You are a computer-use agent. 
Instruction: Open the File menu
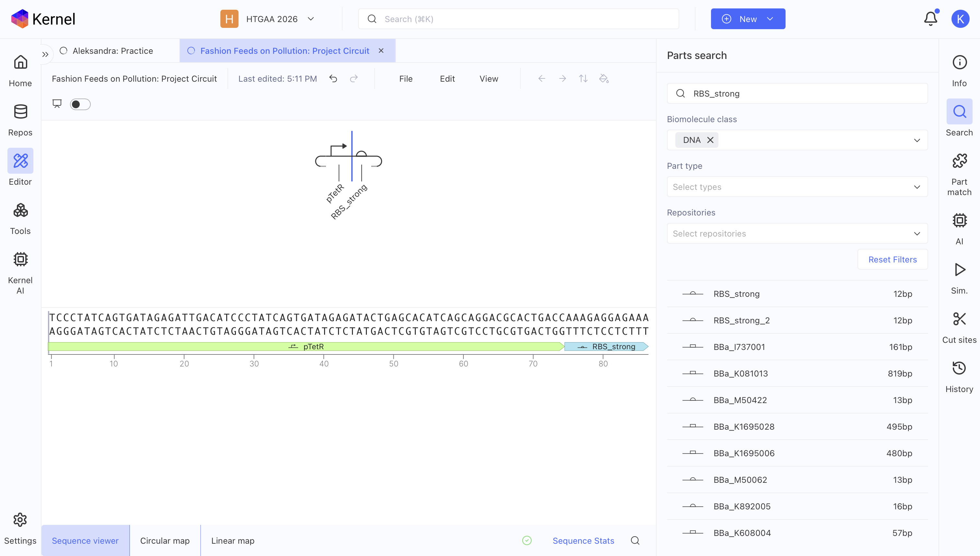(x=406, y=79)
